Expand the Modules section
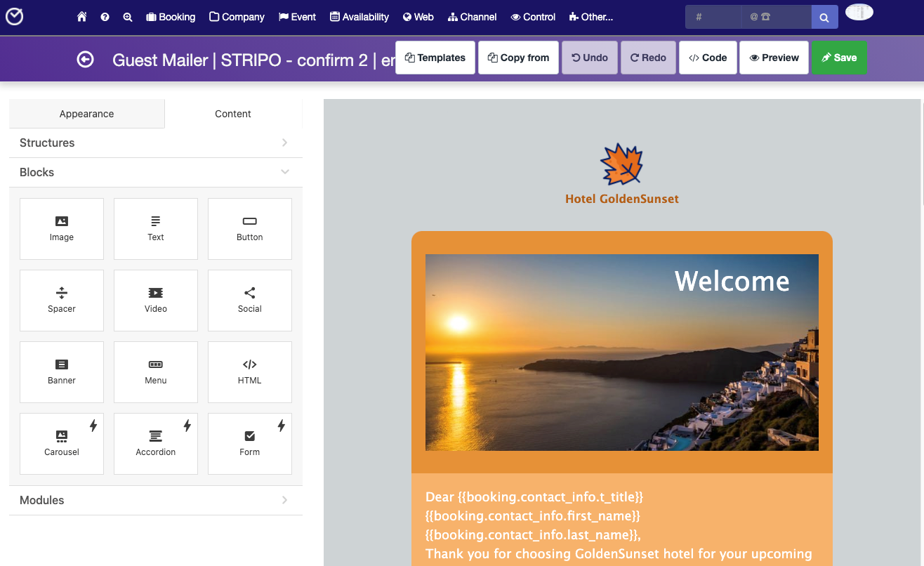Screen dimensions: 924x566 156,500
